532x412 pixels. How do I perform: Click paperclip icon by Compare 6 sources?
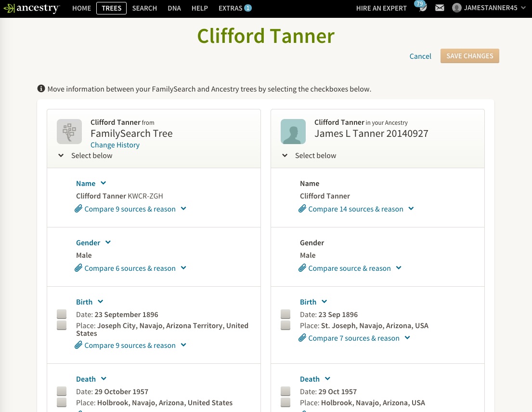(x=78, y=268)
